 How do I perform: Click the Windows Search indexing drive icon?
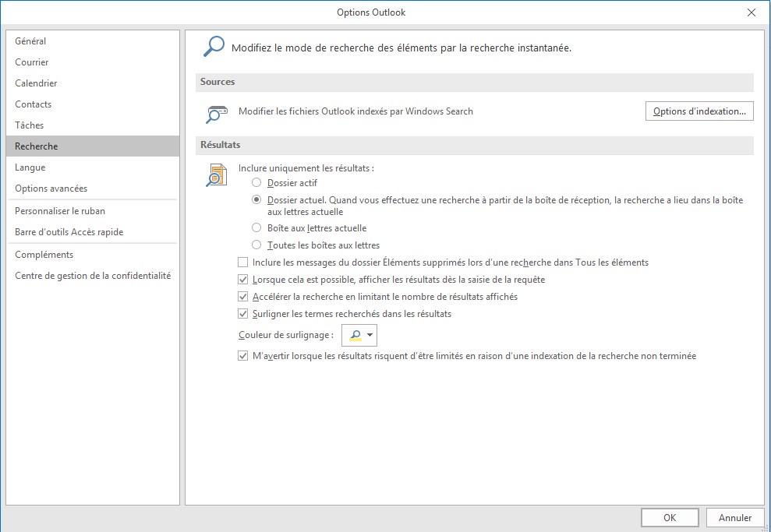pyautogui.click(x=217, y=114)
